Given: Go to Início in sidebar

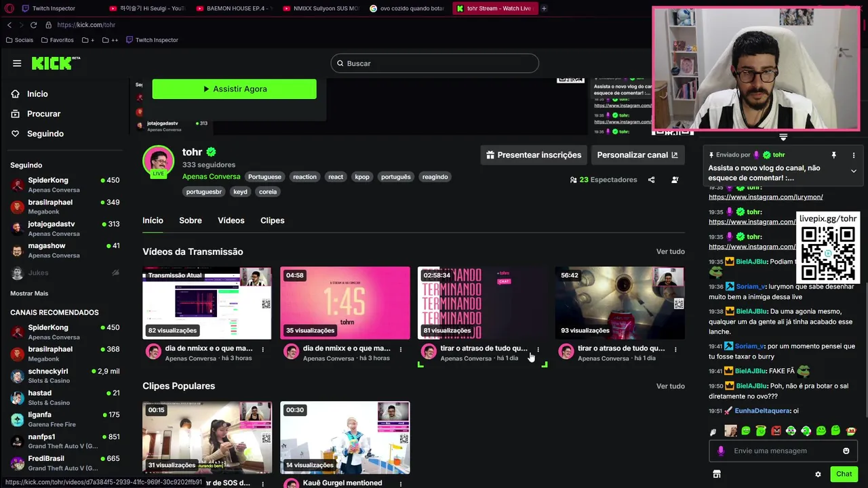Looking at the screenshot, I should tap(37, 94).
